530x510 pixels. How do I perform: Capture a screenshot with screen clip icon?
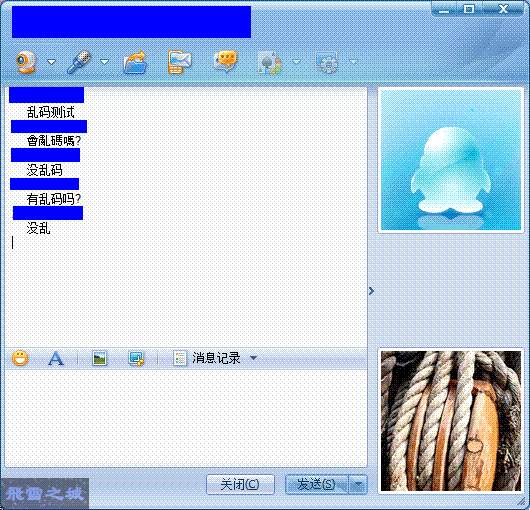[x=136, y=358]
